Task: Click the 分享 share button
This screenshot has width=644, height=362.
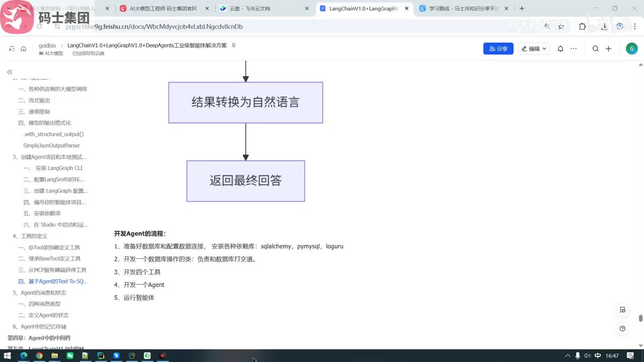Action: pos(498,49)
